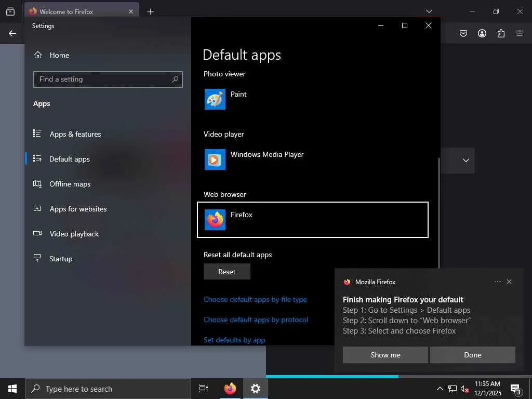The image size is (532, 399).
Task: Open Set defaults by app link
Action: coord(234,340)
